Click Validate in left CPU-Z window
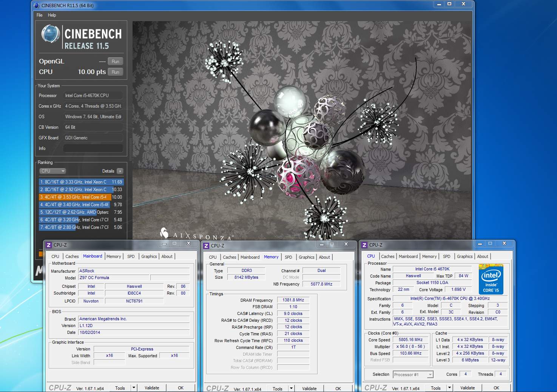 tap(152, 388)
